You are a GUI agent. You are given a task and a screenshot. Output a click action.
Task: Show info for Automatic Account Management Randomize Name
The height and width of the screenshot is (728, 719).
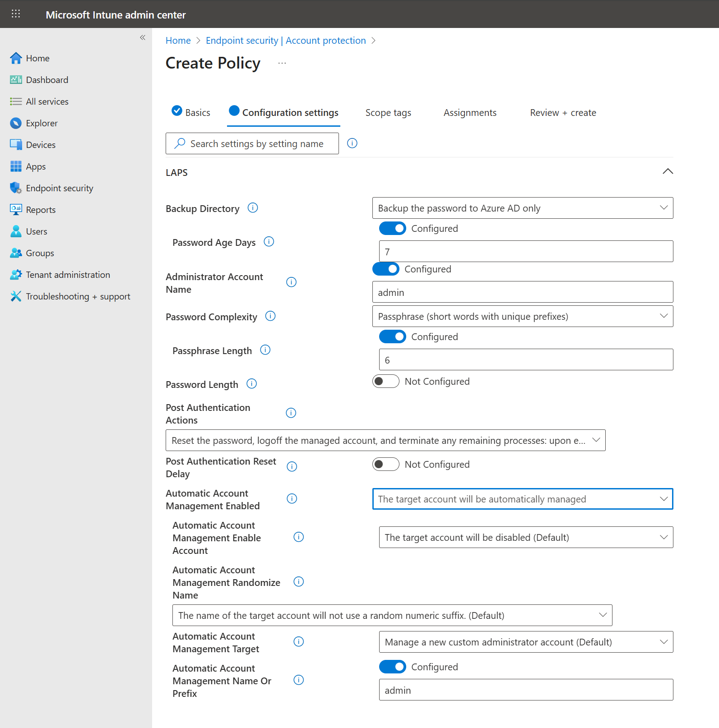299,582
